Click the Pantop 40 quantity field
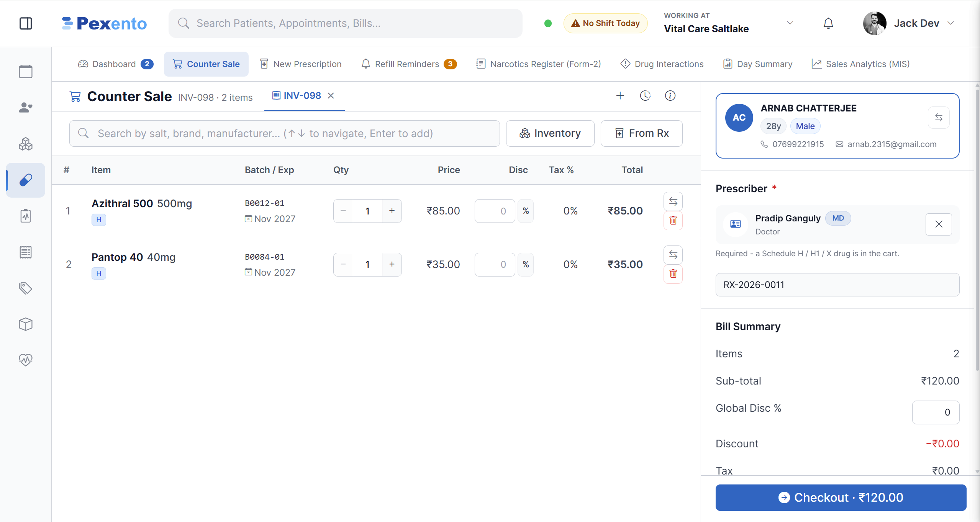 (367, 265)
